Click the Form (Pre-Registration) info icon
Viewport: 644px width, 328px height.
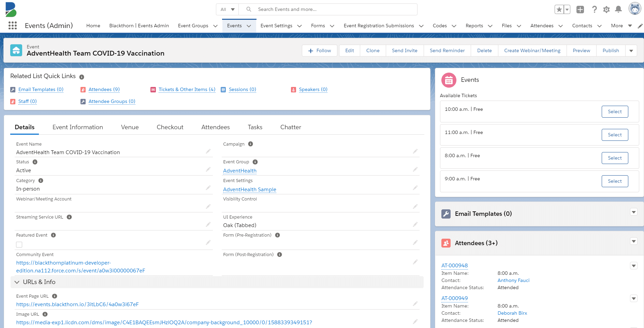pyautogui.click(x=277, y=235)
